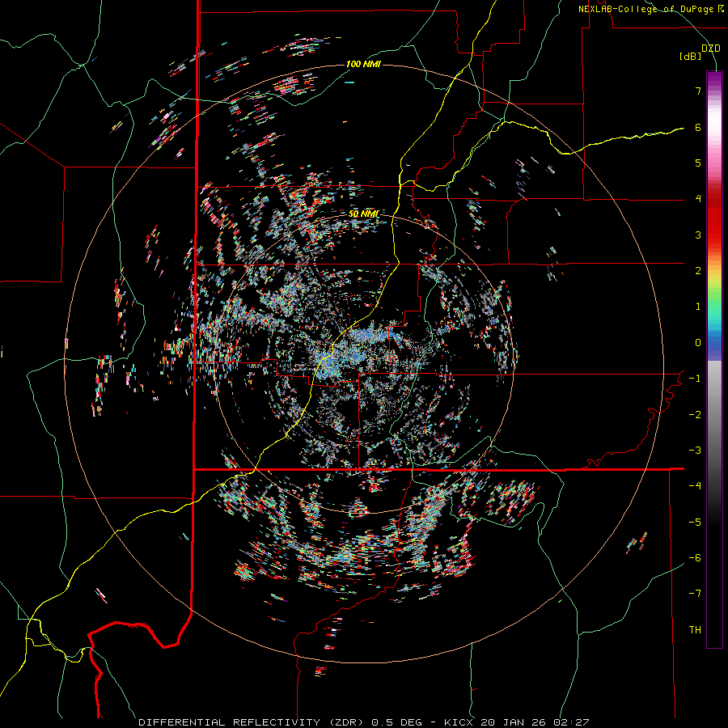728x728 pixels.
Task: Click the "5" value on the color scale
Action: pos(698,163)
